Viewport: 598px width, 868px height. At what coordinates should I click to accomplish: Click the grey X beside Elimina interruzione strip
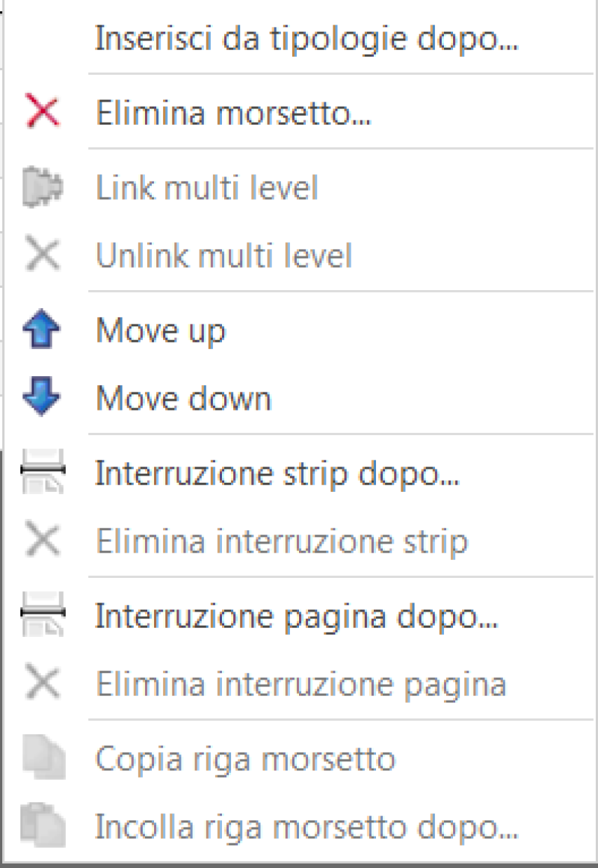click(x=43, y=541)
